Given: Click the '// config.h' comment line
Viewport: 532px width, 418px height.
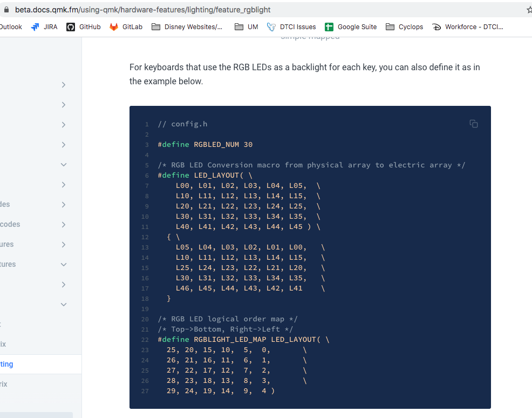Looking at the screenshot, I should (x=182, y=124).
